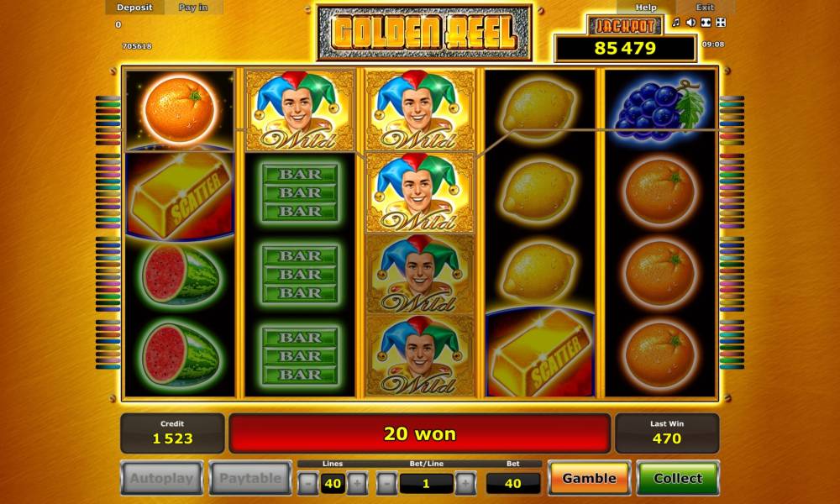Screen dimensions: 840x504
Task: Click the Exit tab
Action: click(705, 8)
